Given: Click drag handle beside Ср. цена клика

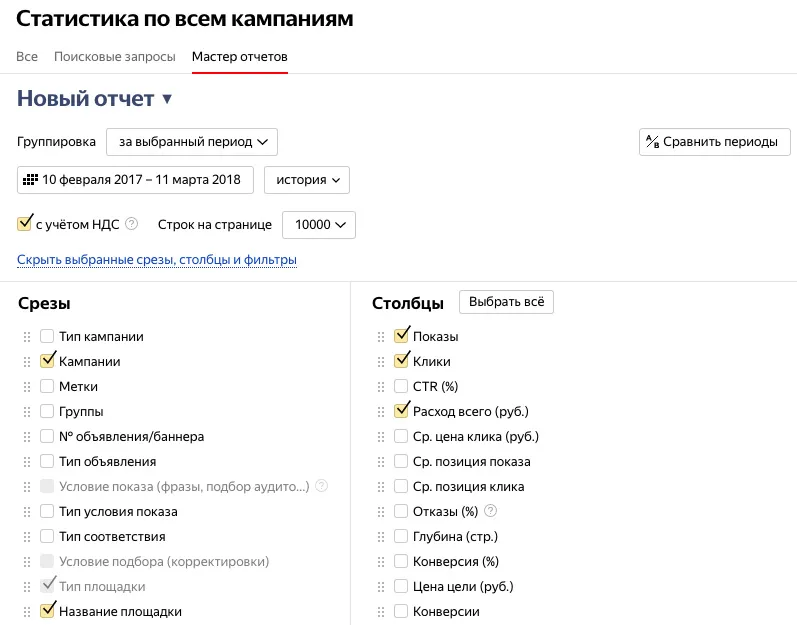Looking at the screenshot, I should [x=381, y=436].
